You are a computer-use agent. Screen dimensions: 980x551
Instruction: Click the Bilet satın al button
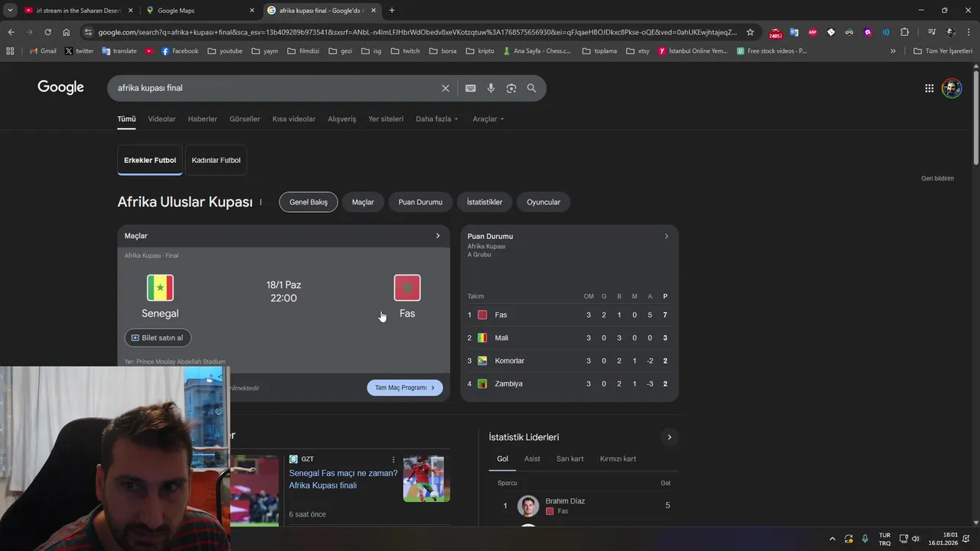[x=158, y=337]
